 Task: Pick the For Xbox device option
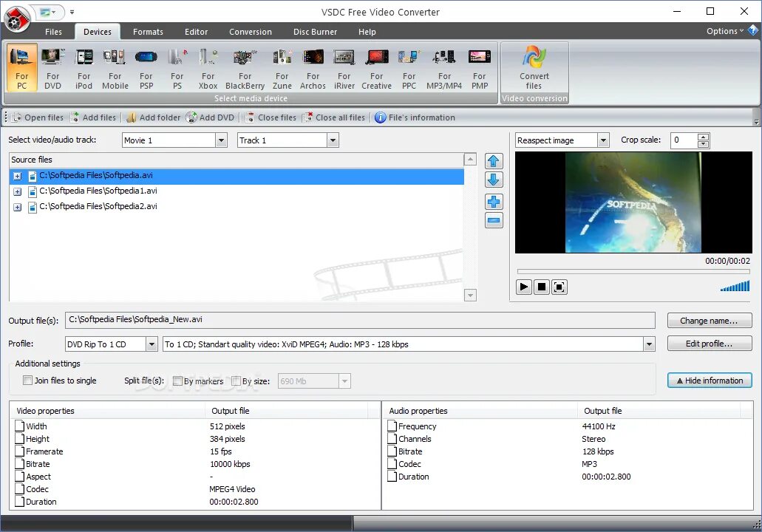208,66
